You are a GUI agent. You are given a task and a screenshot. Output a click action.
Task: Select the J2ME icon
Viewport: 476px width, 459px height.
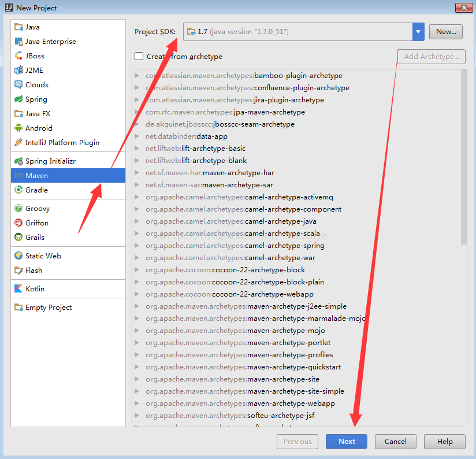(18, 70)
